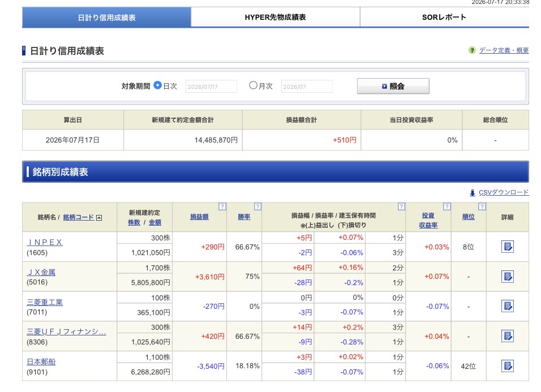Switch to 日計り信用成績表 tab
Screen dimensions: 541x392
point(106,17)
